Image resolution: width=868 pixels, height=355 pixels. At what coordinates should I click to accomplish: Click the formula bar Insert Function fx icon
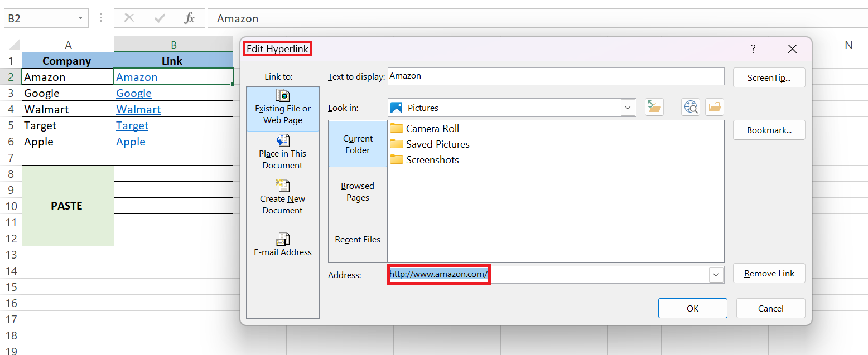pyautogui.click(x=190, y=18)
